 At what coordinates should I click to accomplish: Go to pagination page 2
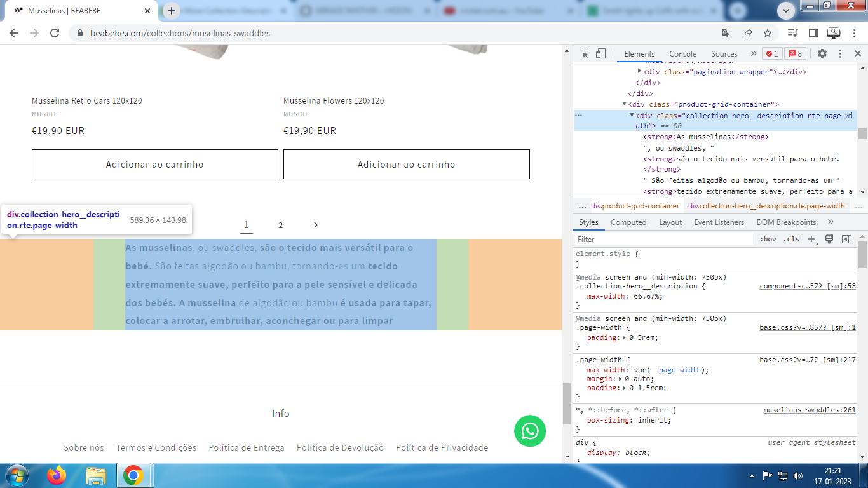tap(280, 225)
